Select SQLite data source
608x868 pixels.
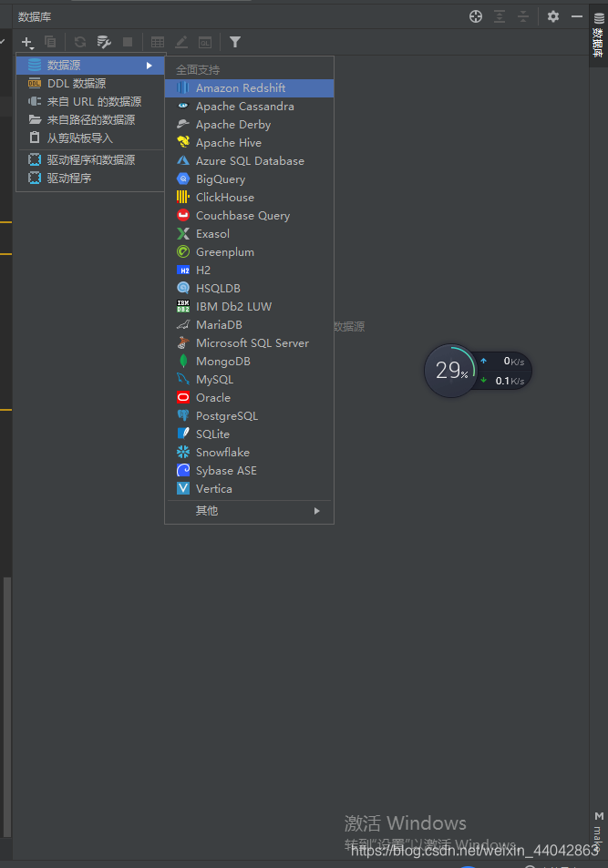coord(250,435)
